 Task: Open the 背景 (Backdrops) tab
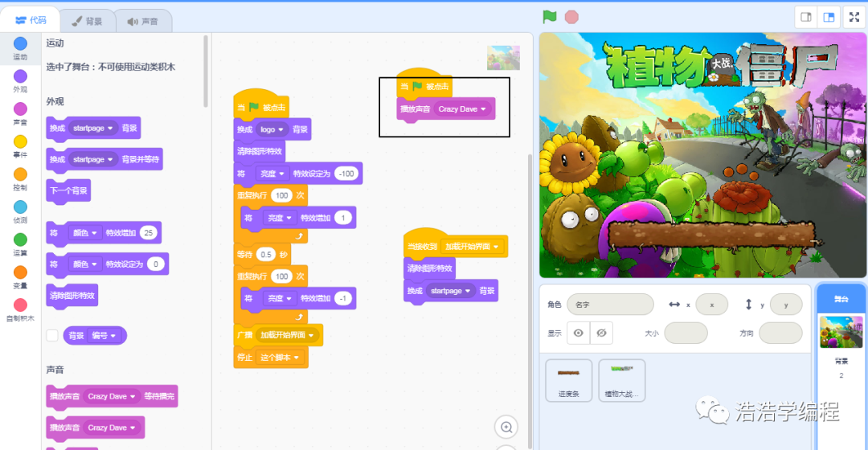[x=88, y=21]
